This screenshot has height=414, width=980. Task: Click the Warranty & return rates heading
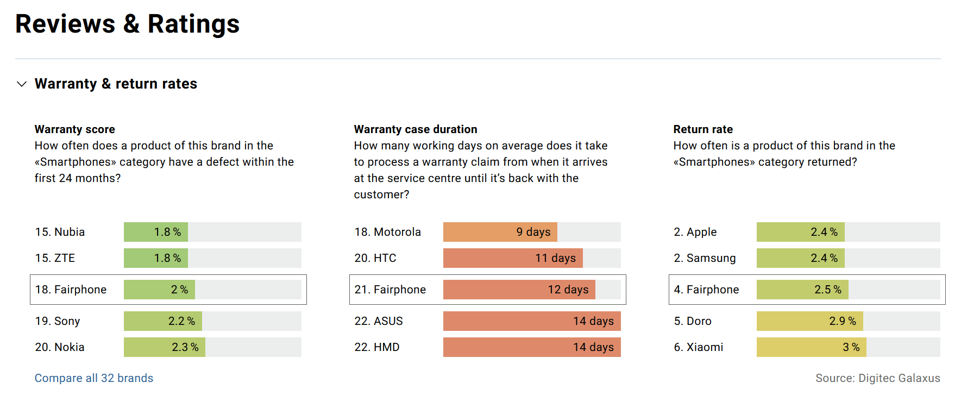[116, 84]
